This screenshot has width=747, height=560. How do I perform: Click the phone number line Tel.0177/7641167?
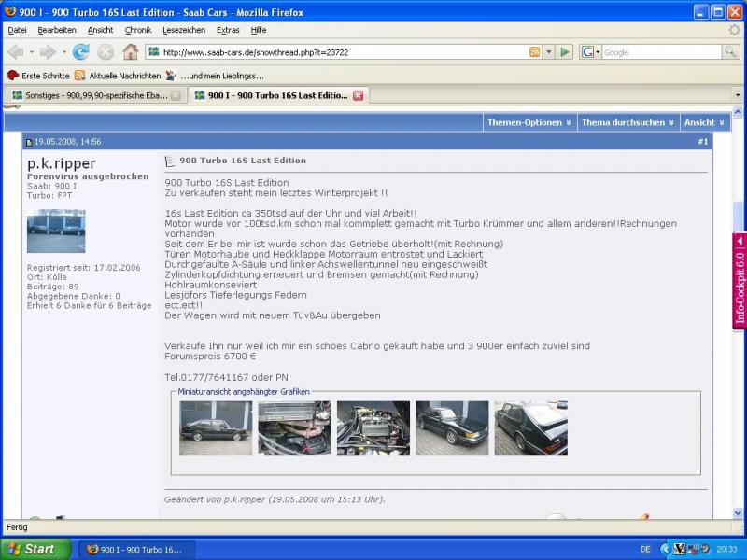(226, 377)
